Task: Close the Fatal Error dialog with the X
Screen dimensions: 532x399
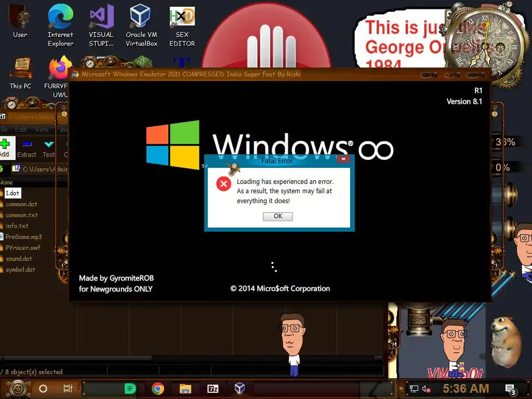Action: (x=343, y=159)
